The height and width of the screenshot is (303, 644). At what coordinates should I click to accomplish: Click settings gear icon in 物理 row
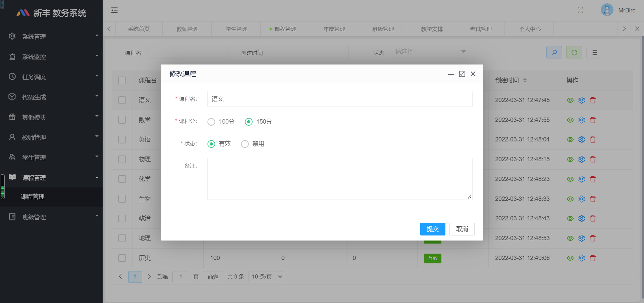pyautogui.click(x=582, y=159)
